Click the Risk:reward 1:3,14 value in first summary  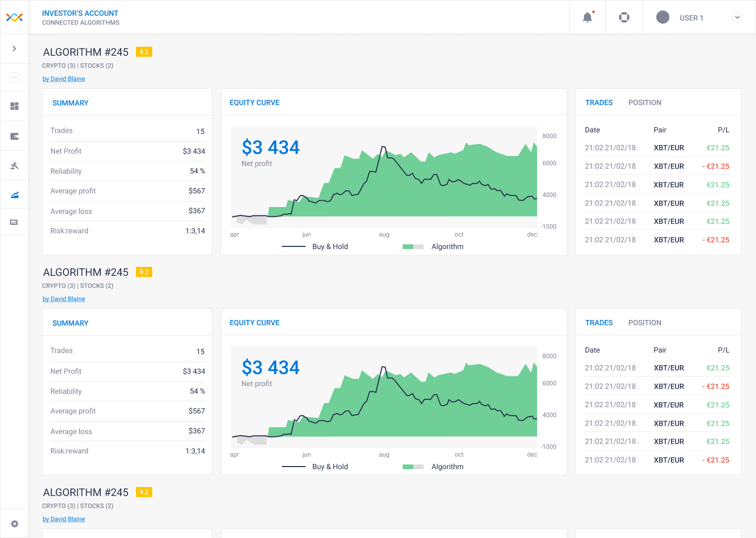[195, 231]
